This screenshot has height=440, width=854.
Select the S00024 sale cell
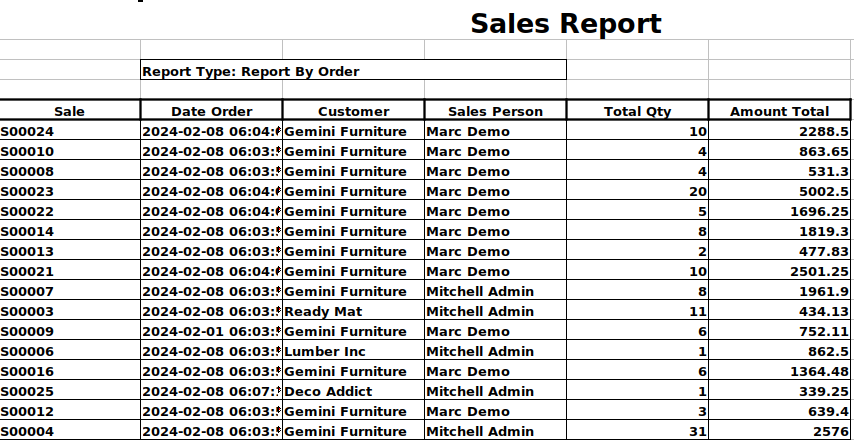(69, 131)
